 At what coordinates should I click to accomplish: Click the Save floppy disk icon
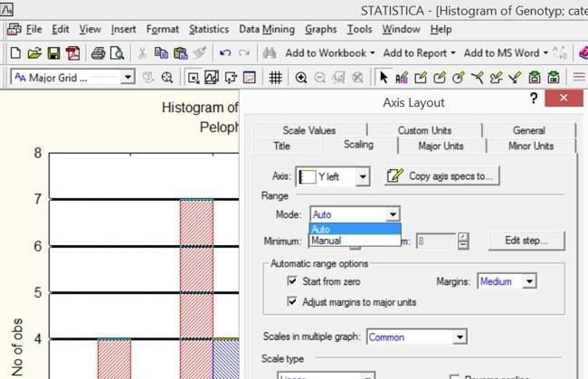[53, 53]
